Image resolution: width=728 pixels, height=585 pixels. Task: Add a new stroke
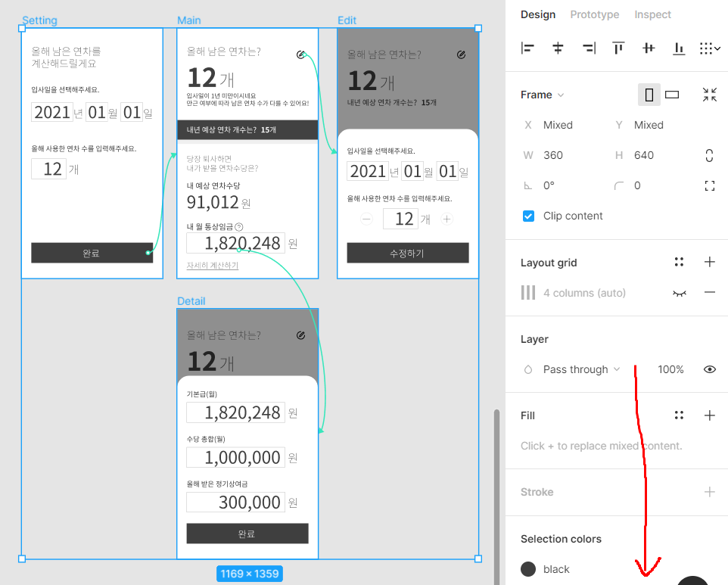(709, 492)
